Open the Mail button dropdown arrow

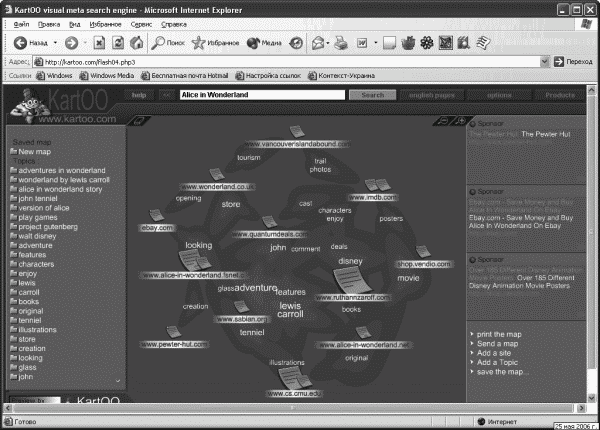pyautogui.click(x=328, y=43)
